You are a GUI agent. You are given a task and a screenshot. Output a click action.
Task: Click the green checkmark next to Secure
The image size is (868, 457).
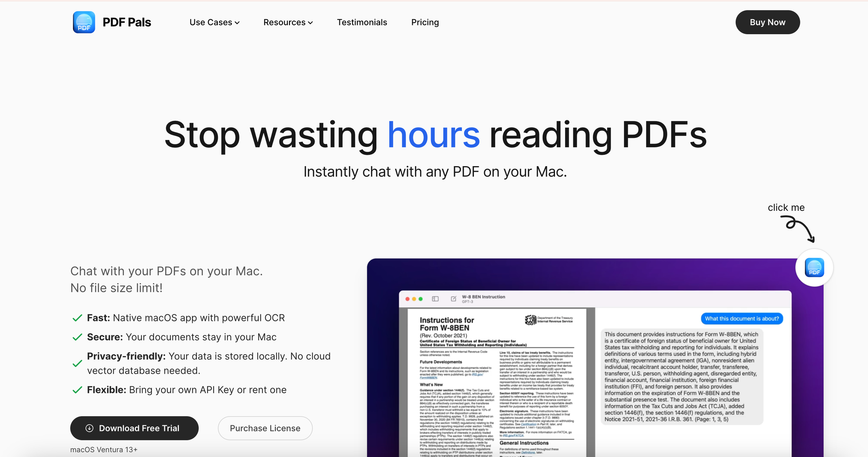77,337
